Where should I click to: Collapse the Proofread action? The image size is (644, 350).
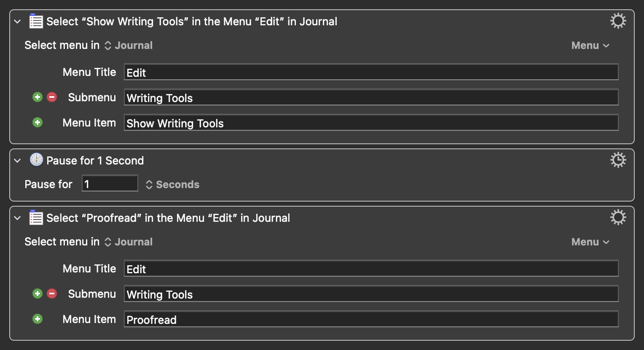coord(17,218)
